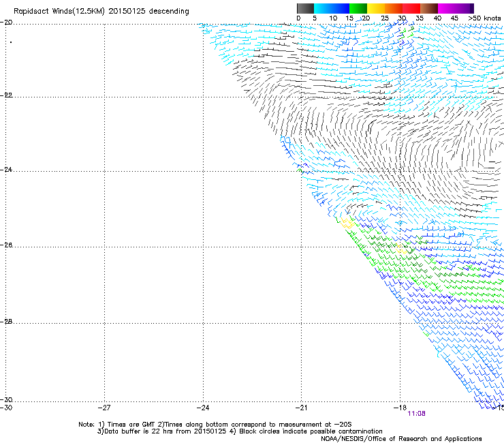The image size is (504, 443).
Task: Select the brown 35-40 knots legend segment
Action: (x=429, y=8)
